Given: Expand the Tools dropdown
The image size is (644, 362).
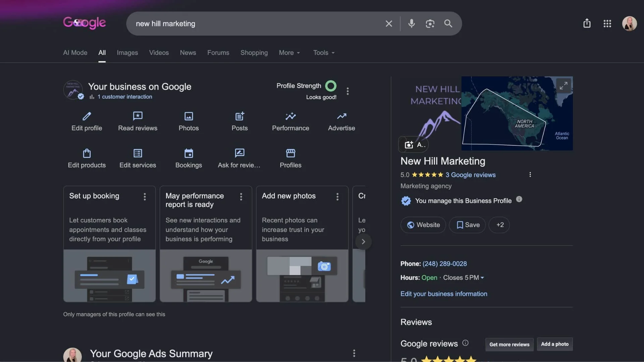Looking at the screenshot, I should (324, 53).
